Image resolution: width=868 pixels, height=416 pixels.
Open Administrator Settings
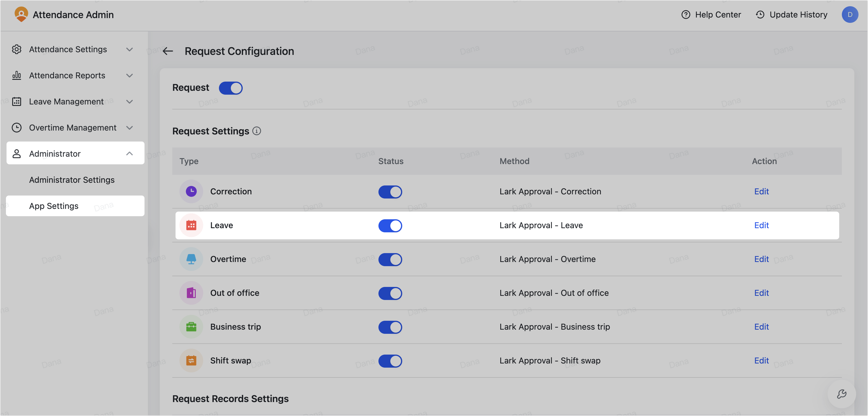[71, 180]
